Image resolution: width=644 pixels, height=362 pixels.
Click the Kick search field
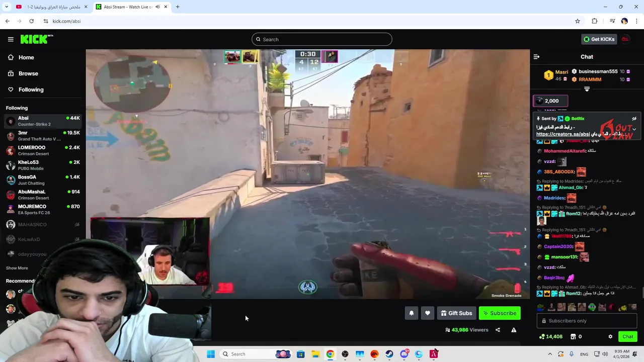[x=322, y=39]
